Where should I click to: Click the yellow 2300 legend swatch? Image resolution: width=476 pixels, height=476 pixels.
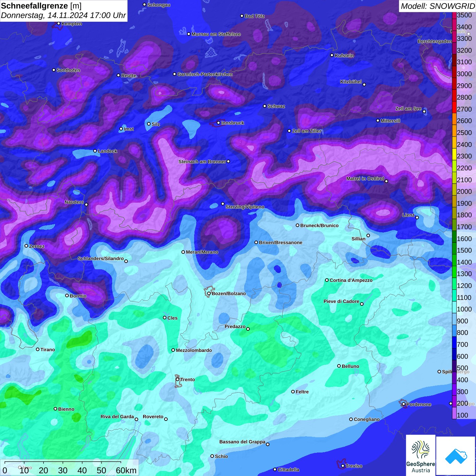(454, 154)
